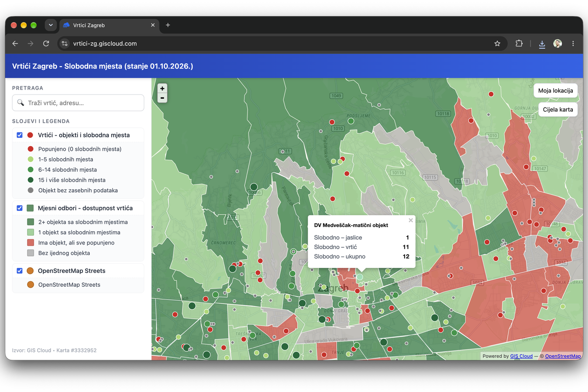Click the dark green 2+ objekta swatch
588x392 pixels.
click(x=31, y=222)
